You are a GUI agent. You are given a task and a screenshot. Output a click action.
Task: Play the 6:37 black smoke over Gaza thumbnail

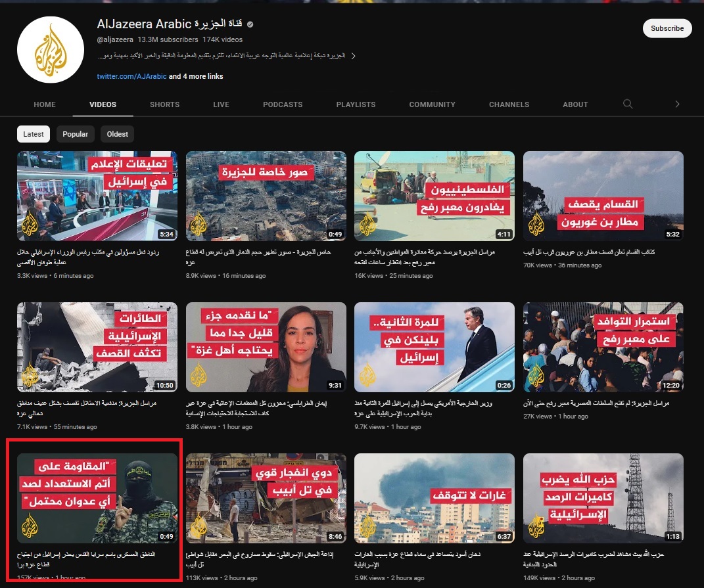pos(434,498)
